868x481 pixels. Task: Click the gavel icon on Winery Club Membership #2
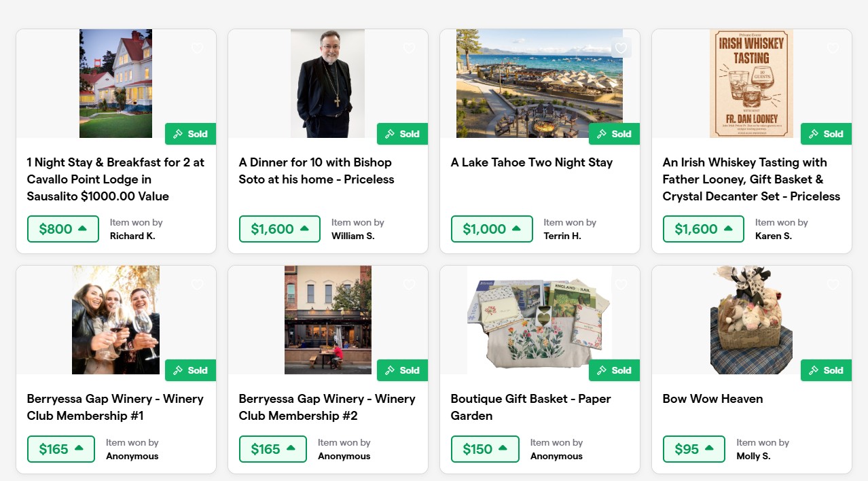point(391,370)
